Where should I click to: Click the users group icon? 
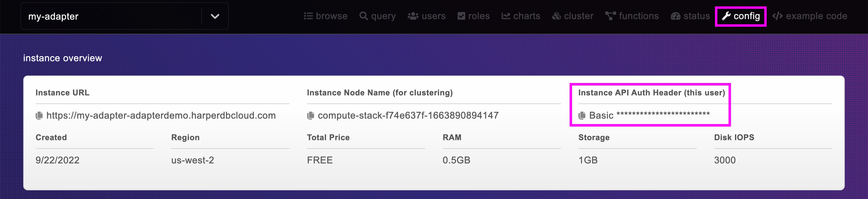click(413, 16)
